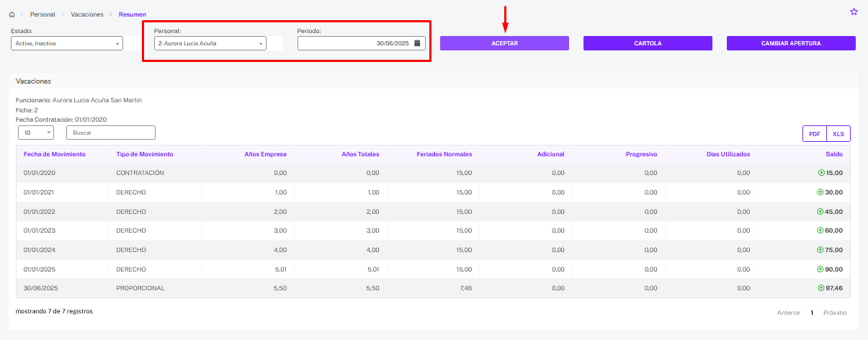
Task: Click green arrow icon beside saldo 60,00
Action: click(x=820, y=231)
